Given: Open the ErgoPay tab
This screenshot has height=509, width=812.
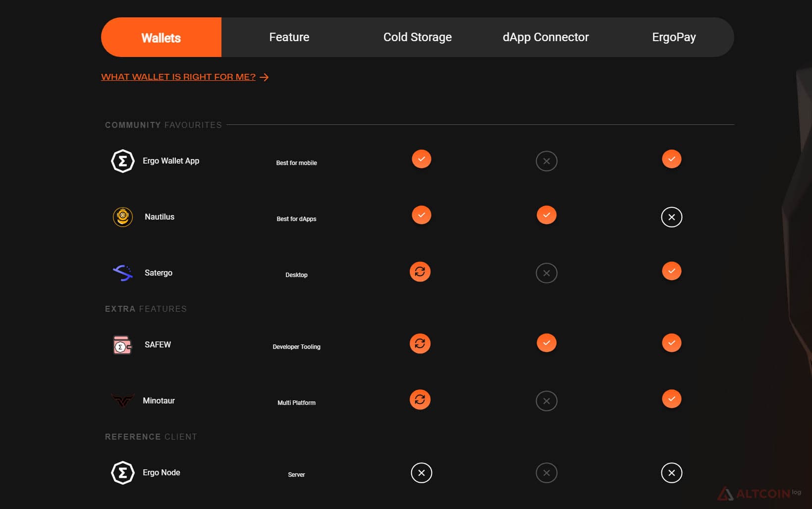Looking at the screenshot, I should pos(674,37).
